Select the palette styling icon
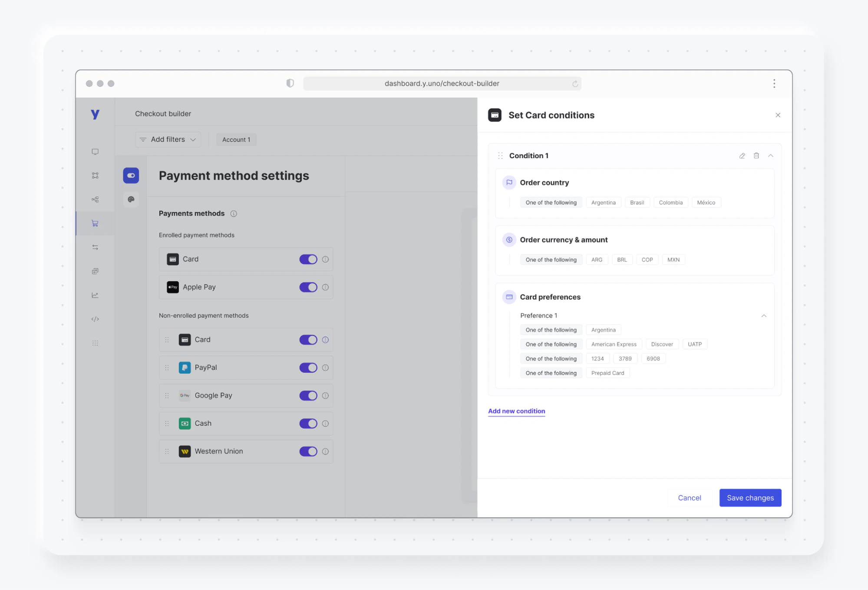Image resolution: width=868 pixels, height=590 pixels. (131, 199)
